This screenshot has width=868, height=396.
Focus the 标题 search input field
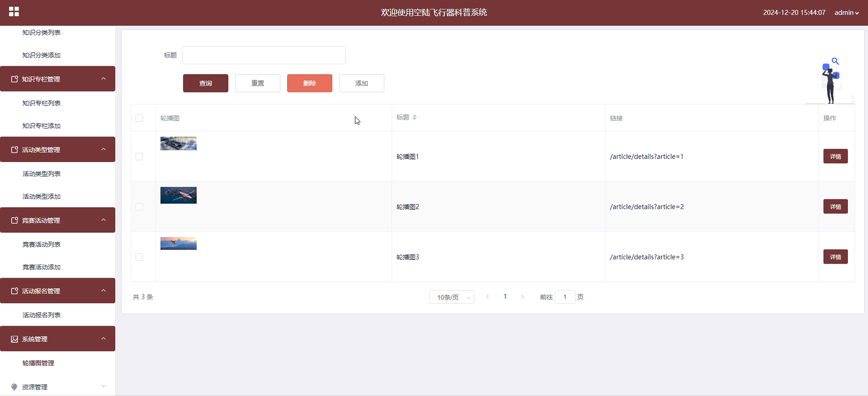tap(264, 55)
